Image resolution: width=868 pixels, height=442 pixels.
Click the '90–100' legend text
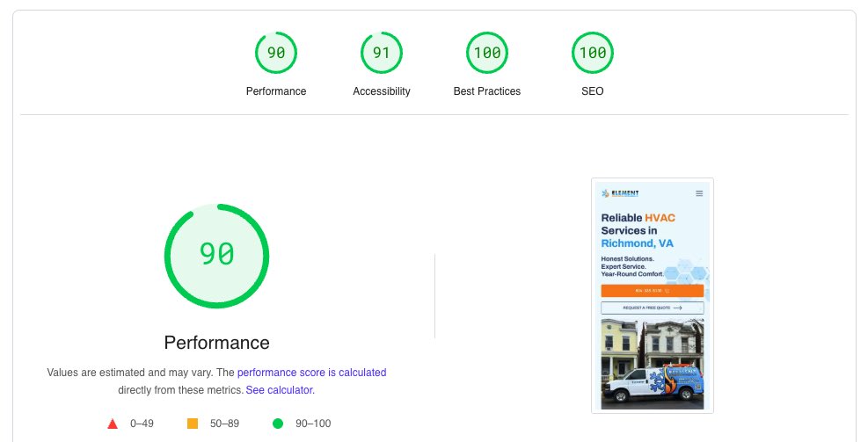(313, 424)
